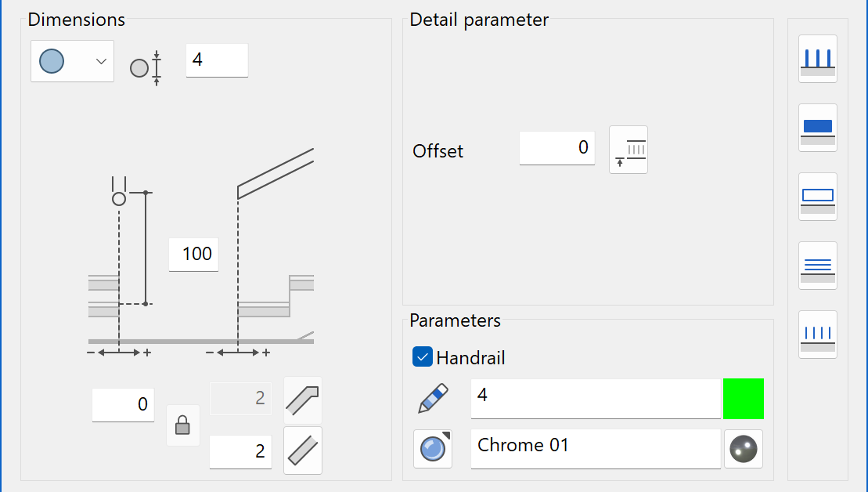Click the Chrome 01 material preview ball

point(744,449)
